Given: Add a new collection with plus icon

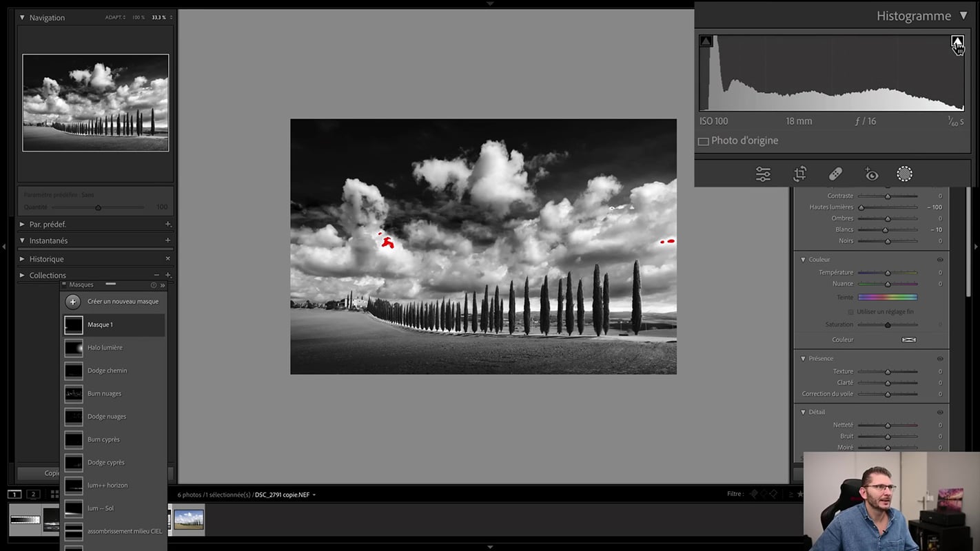Looking at the screenshot, I should pyautogui.click(x=167, y=275).
